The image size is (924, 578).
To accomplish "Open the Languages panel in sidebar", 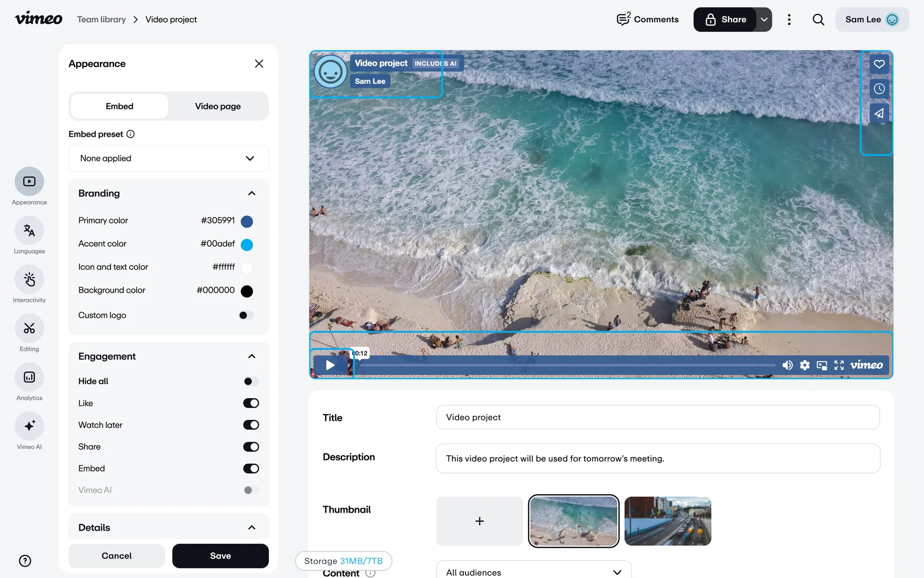I will pos(29,231).
